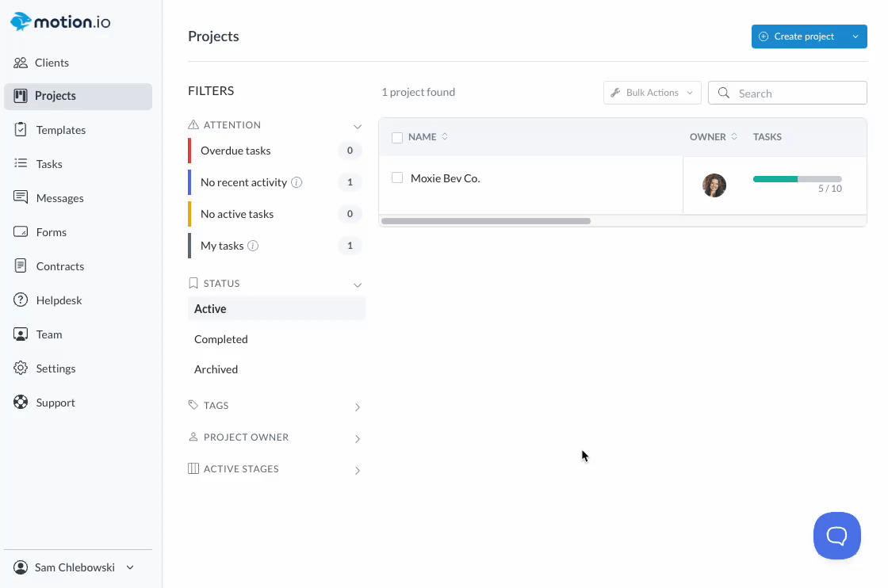Open the Create project dropdown arrow
The width and height of the screenshot is (888, 588).
(855, 36)
